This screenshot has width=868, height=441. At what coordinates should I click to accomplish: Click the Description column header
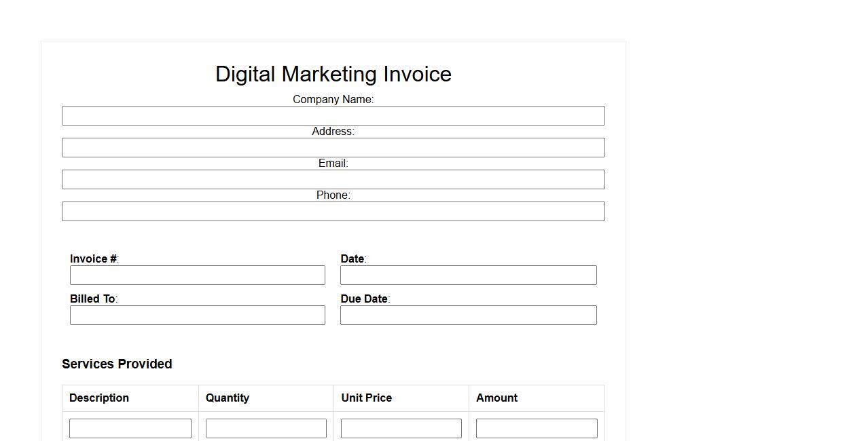pyautogui.click(x=99, y=398)
